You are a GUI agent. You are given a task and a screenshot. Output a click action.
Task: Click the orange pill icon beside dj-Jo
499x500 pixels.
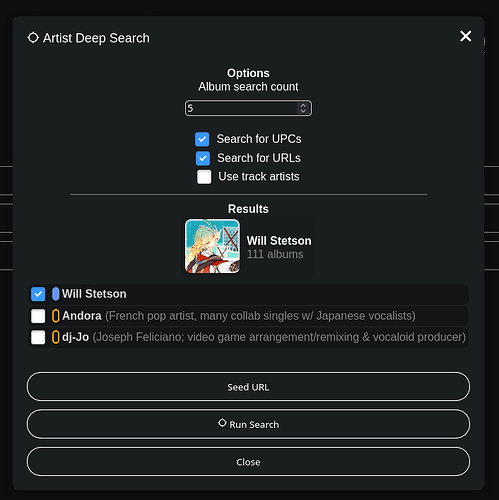tap(56, 337)
